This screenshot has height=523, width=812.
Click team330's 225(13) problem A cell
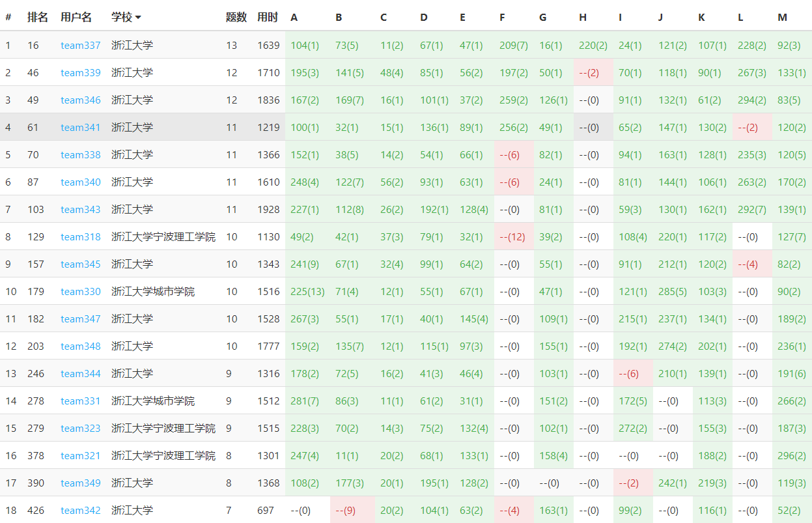[x=307, y=292]
